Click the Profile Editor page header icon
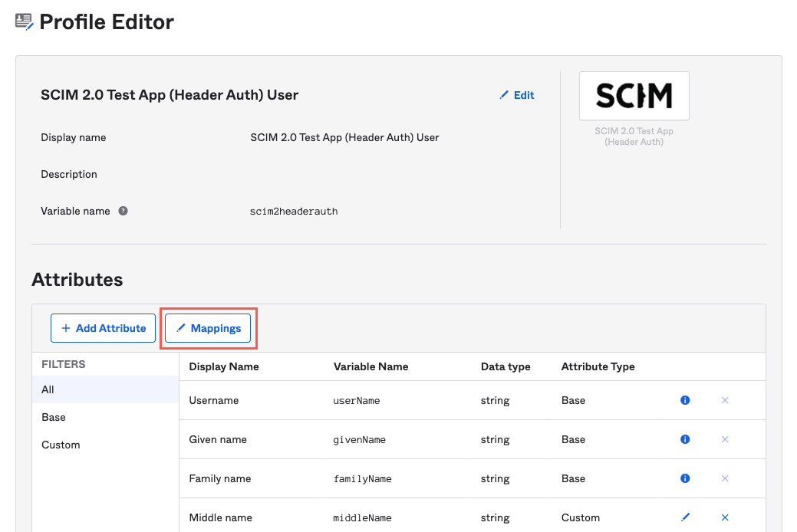797x532 pixels. (24, 21)
